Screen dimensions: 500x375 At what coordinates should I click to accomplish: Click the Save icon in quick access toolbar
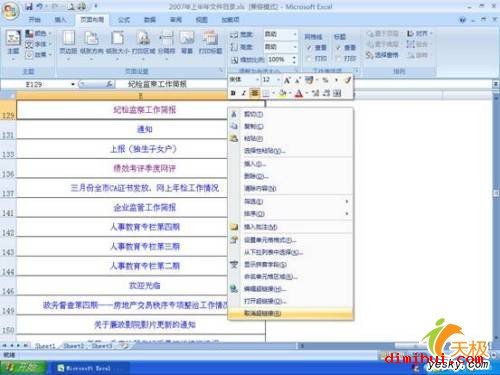pos(29,6)
